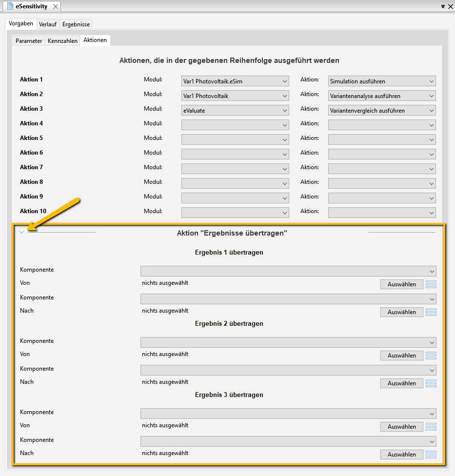Click Auswählen for Nach in Ergebnis 1

tap(401, 312)
